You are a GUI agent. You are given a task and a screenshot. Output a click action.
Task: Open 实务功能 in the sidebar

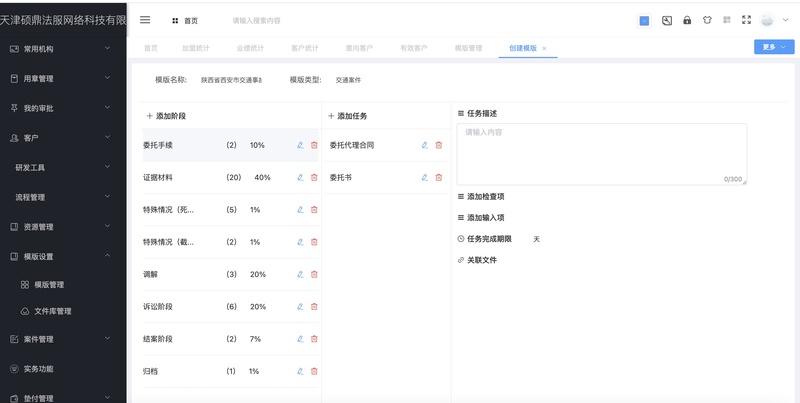(63, 369)
